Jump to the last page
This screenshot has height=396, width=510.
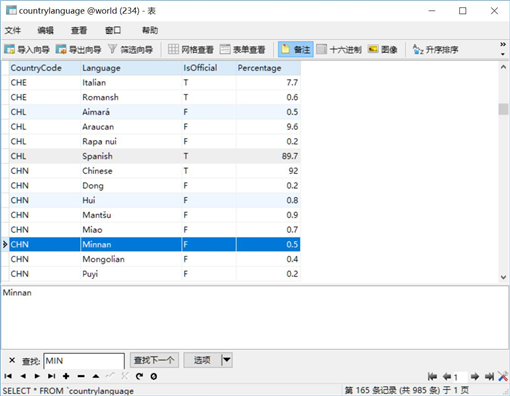(489, 377)
